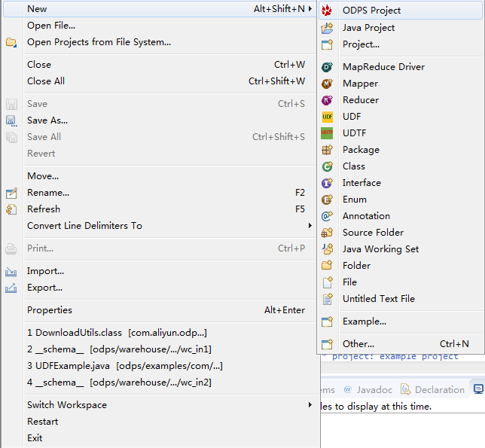Click the Other... wizard icon
The image size is (485, 448).
tap(327, 344)
